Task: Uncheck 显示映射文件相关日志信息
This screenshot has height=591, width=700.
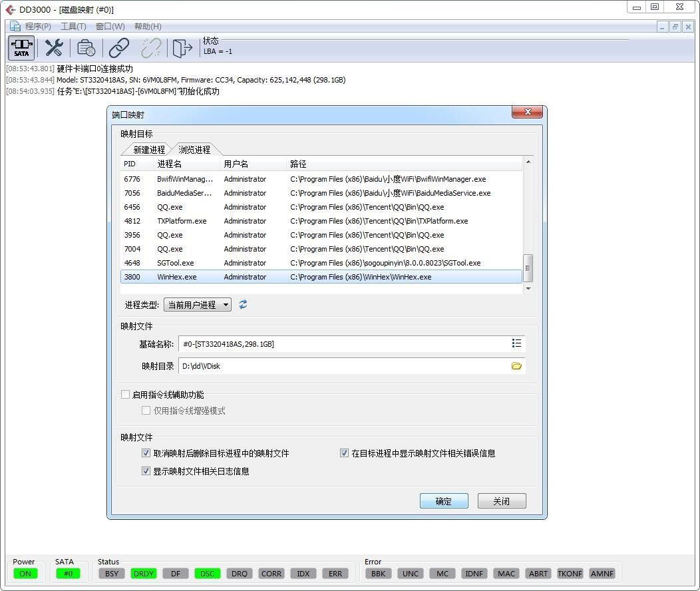Action: coord(146,471)
